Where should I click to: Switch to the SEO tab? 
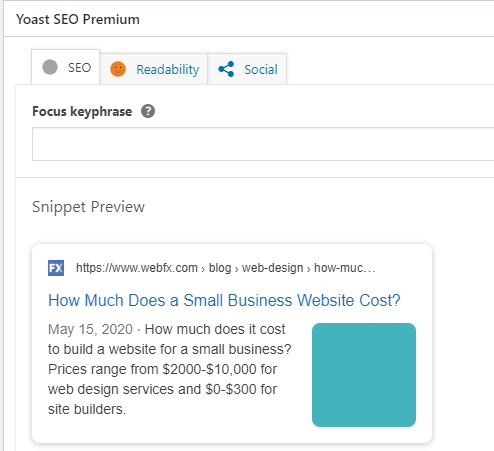(x=66, y=67)
